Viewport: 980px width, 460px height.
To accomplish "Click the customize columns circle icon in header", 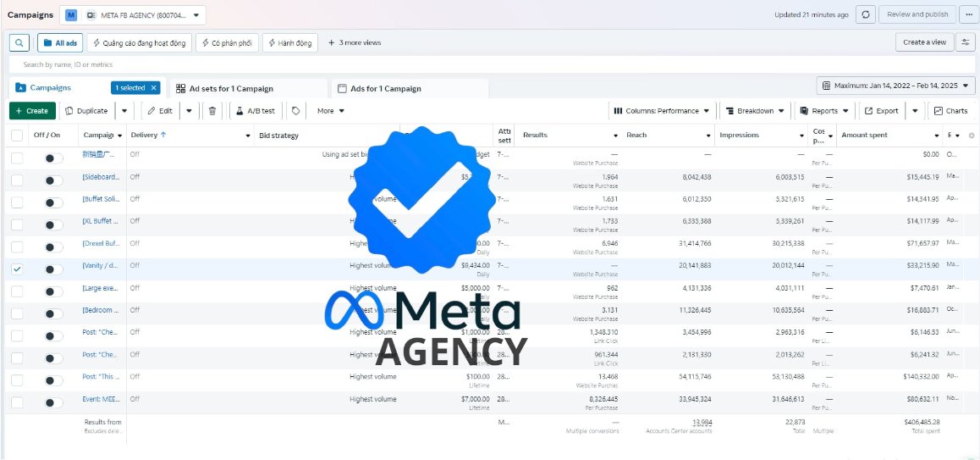I will (972, 136).
